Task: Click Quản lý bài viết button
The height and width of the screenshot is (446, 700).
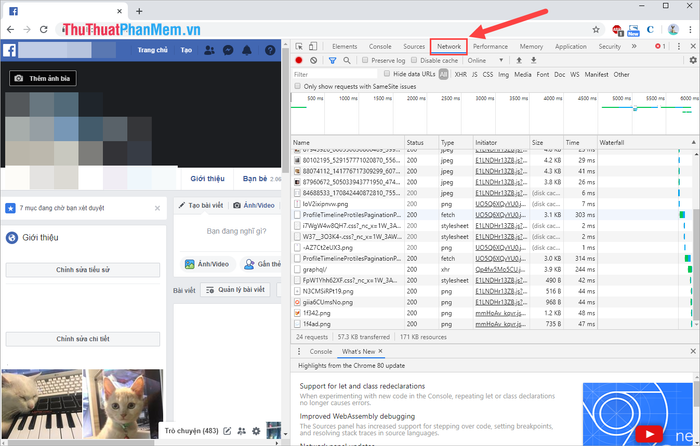Action: 235,290
